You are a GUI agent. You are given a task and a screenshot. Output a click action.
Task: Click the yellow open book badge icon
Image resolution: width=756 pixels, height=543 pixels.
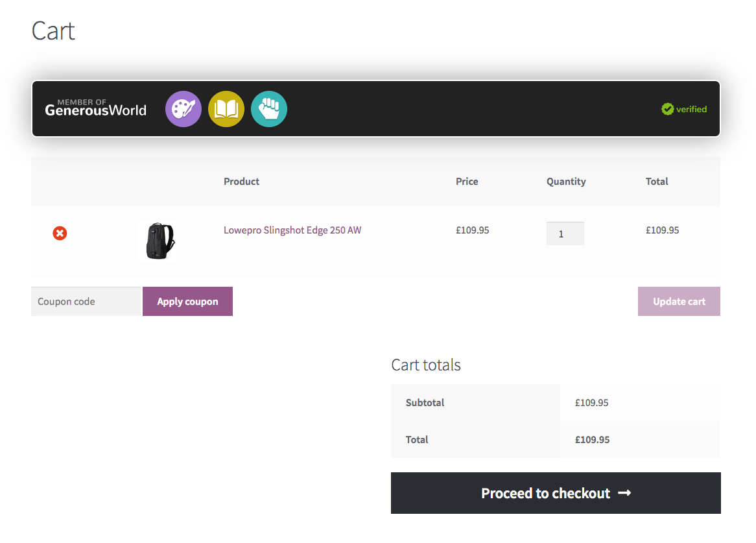point(226,109)
